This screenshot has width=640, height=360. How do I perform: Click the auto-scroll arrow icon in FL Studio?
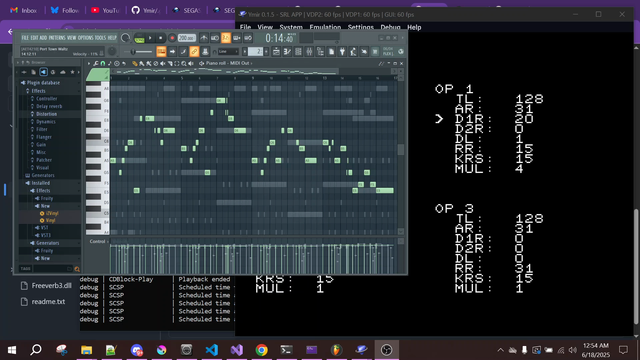click(172, 51)
